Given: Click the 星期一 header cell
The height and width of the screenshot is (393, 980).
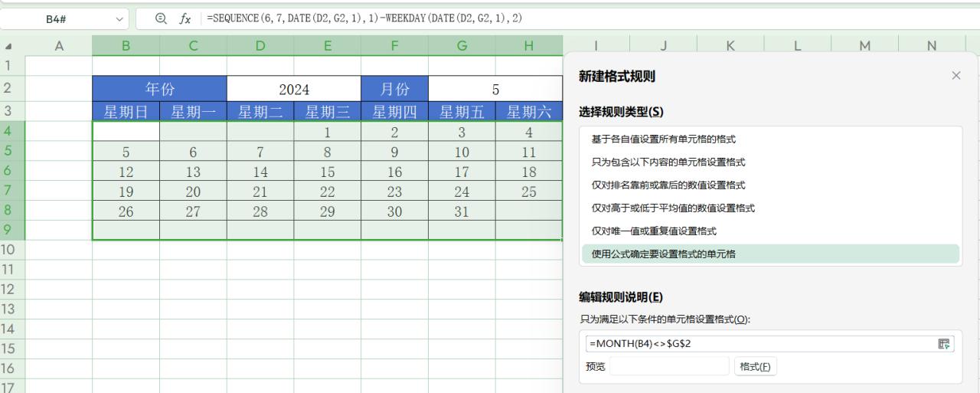Looking at the screenshot, I should pyautogui.click(x=193, y=113).
